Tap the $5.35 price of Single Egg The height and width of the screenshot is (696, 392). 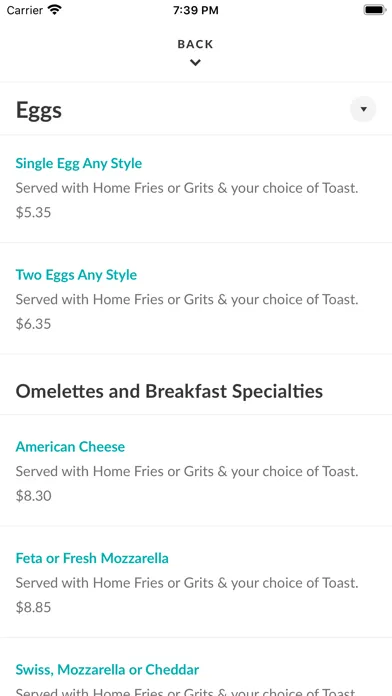click(x=33, y=212)
